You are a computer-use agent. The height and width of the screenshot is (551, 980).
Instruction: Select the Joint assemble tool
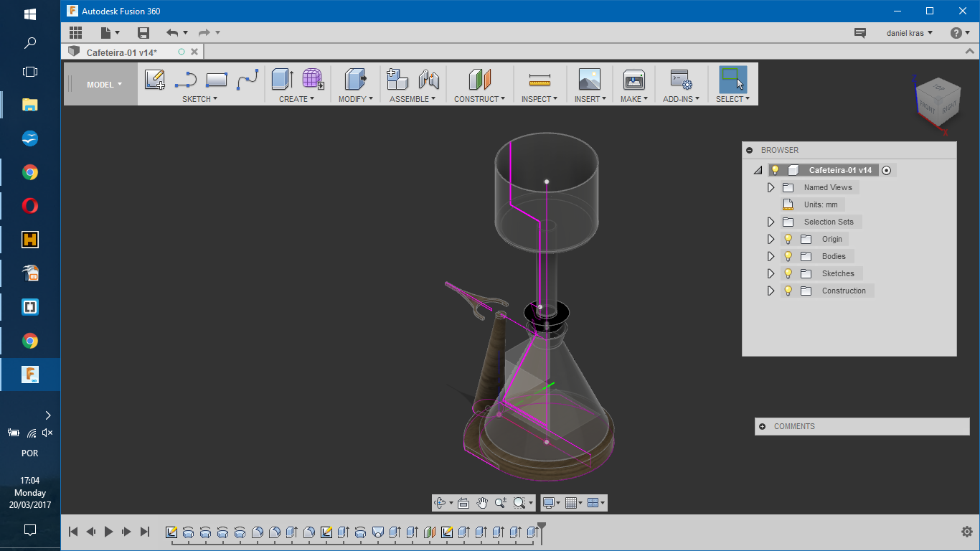(428, 79)
